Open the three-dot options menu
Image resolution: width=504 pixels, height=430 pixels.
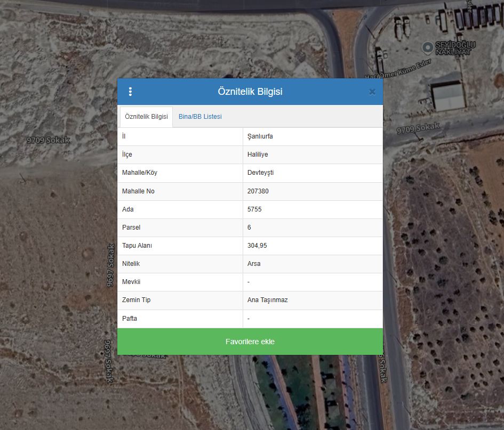click(x=130, y=92)
